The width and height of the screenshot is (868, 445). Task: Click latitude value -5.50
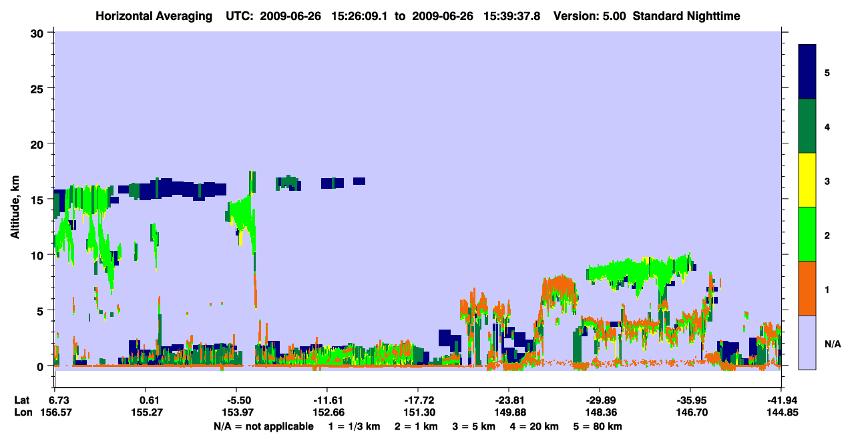pos(239,400)
